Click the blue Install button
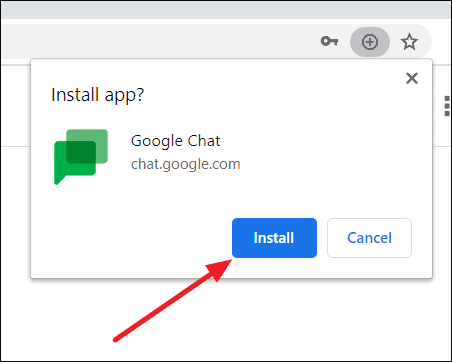Screen dimensions: 452x362 [x=274, y=238]
